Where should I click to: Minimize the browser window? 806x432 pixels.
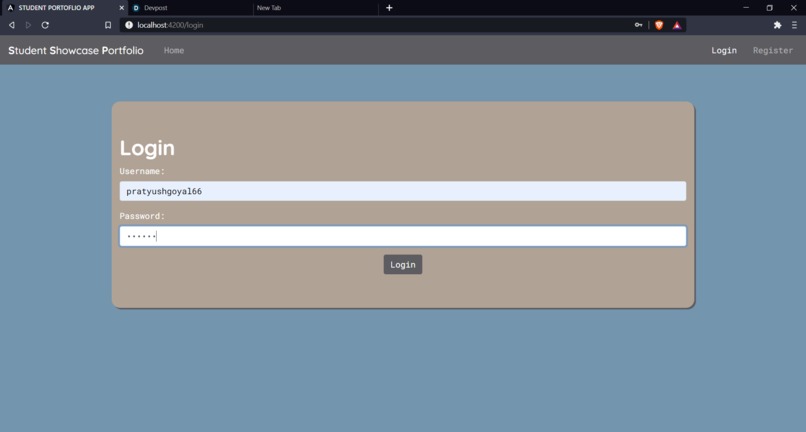point(746,8)
